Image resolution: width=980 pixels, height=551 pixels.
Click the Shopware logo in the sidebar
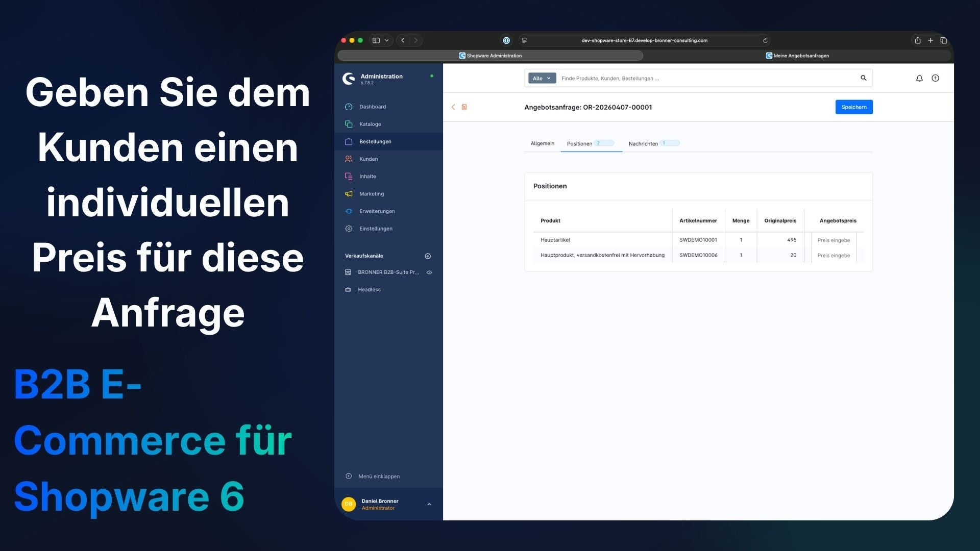pos(349,79)
